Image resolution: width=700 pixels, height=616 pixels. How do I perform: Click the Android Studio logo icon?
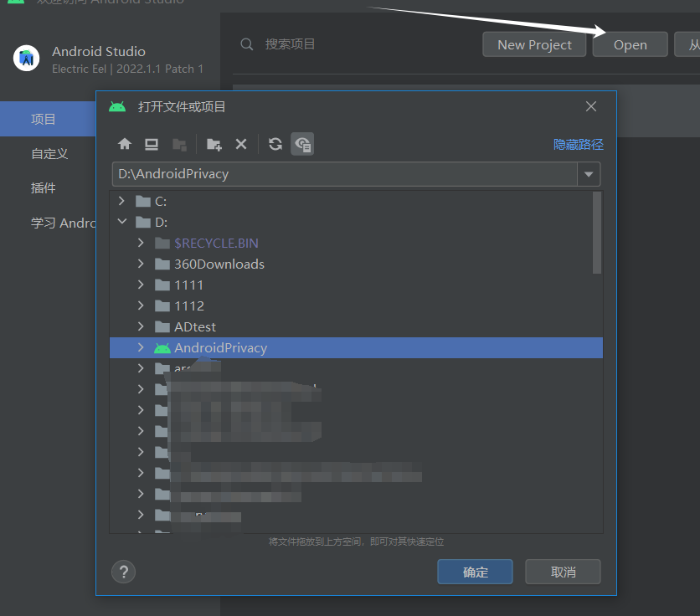point(26,58)
